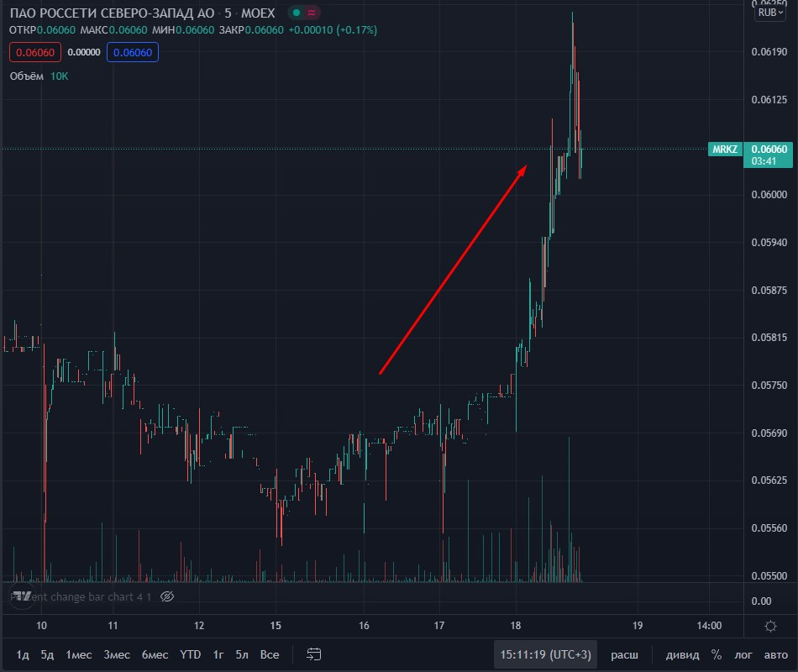Open chart scale settings gear icon
798x672 pixels.
770,626
